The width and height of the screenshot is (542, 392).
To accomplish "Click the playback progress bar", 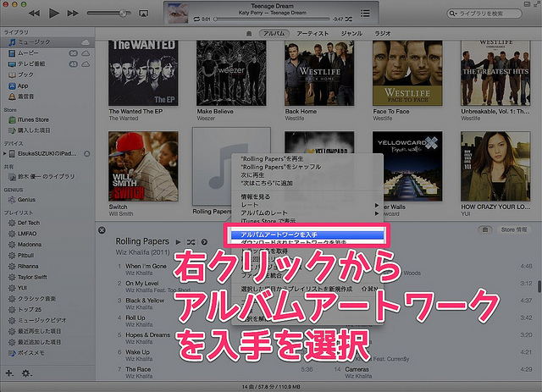I will coord(271,19).
